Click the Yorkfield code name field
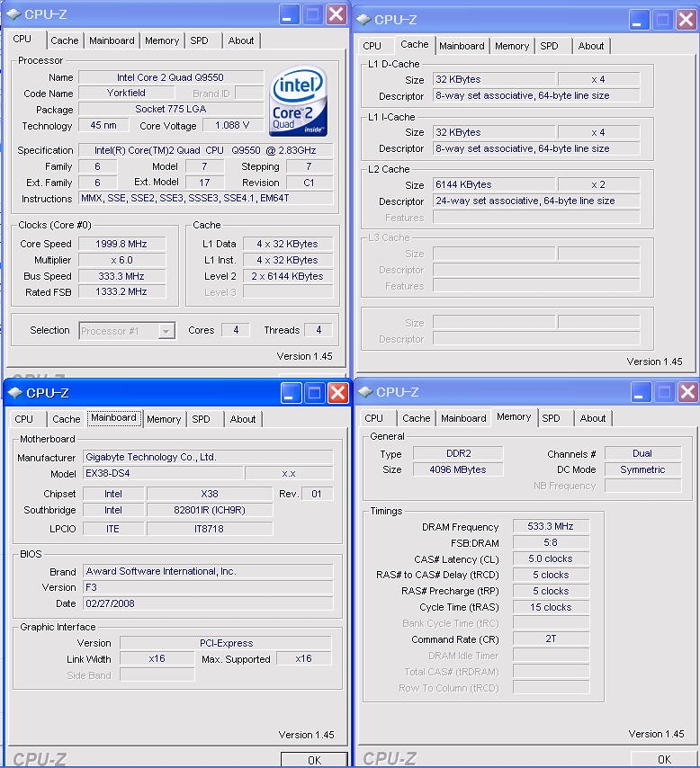Image resolution: width=700 pixels, height=768 pixels. 127,93
